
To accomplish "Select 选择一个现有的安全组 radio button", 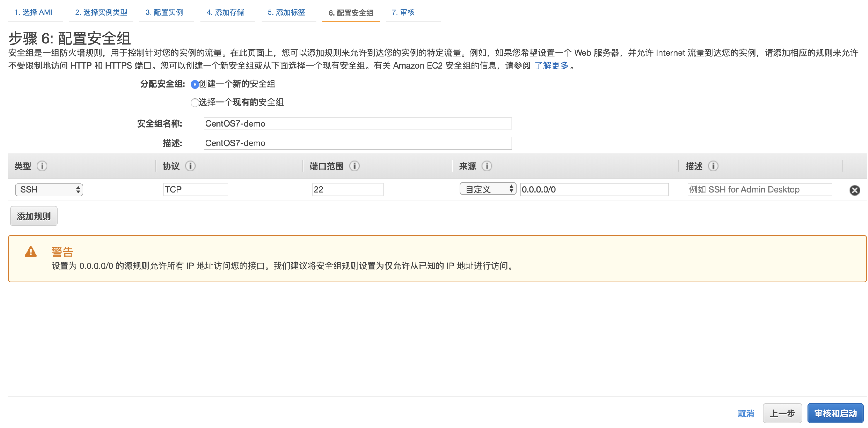I will (x=194, y=103).
